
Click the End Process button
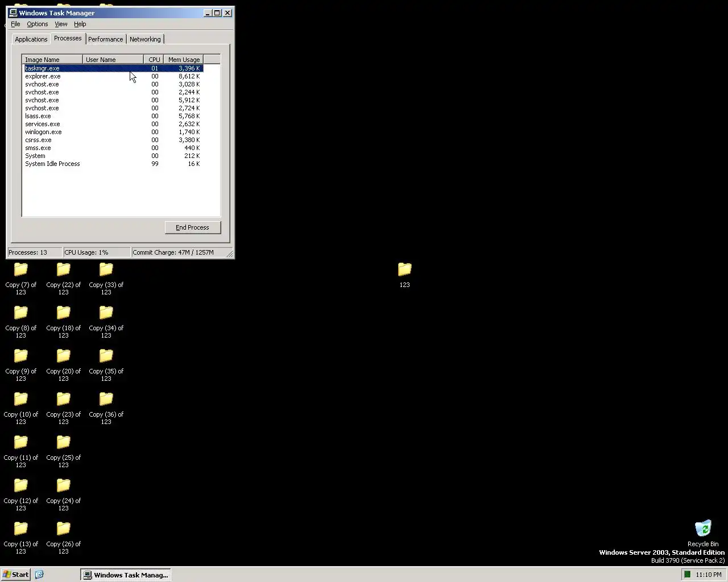point(193,227)
